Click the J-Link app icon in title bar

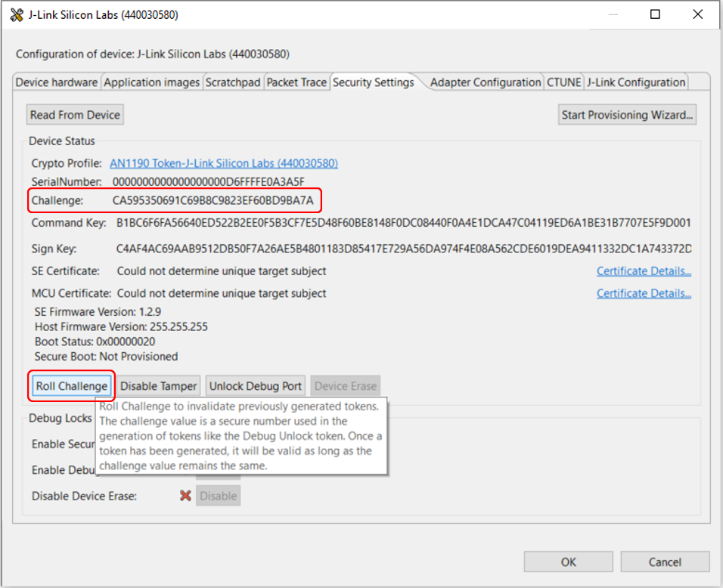tap(17, 15)
